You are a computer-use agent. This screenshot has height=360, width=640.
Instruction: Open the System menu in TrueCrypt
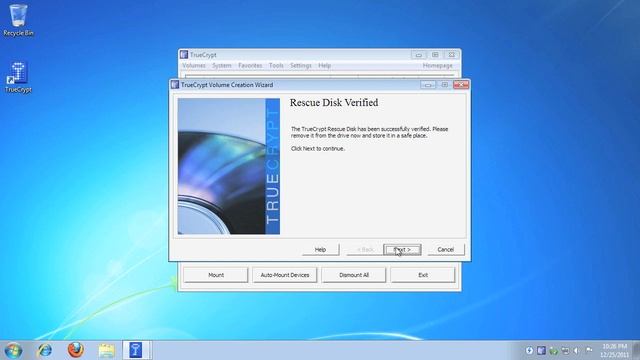222,65
